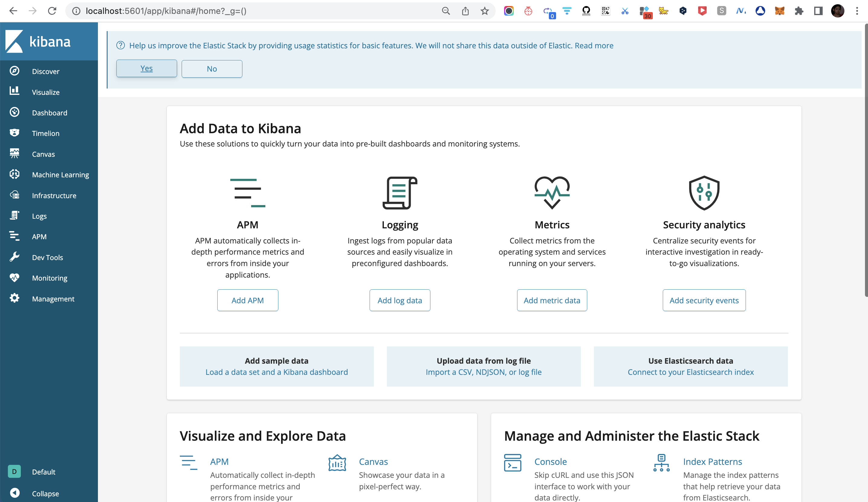Click Yes to share usage statistics
This screenshot has height=502, width=868.
click(146, 69)
